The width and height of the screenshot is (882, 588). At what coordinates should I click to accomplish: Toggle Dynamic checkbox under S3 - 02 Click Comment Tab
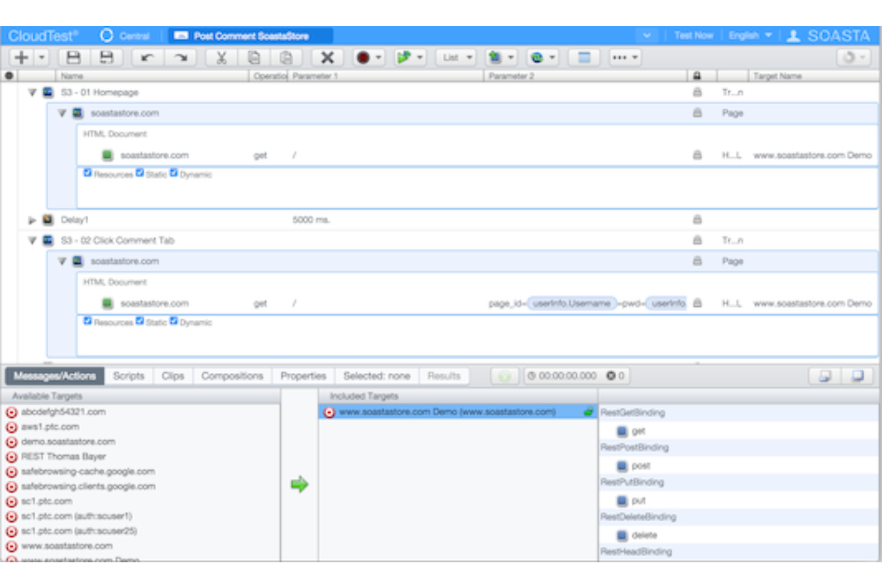pyautogui.click(x=173, y=321)
